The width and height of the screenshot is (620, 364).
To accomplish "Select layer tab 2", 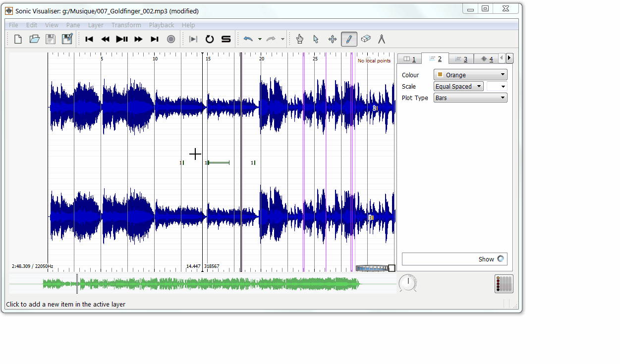I will pos(435,58).
